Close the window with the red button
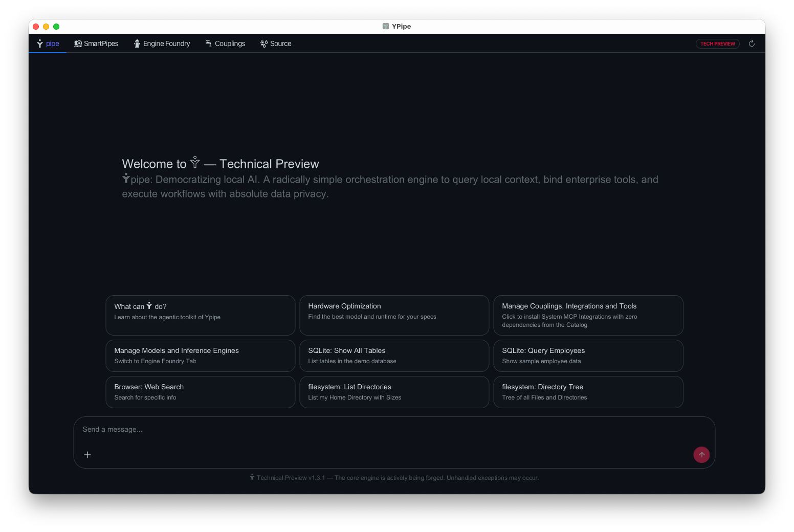 pos(36,27)
